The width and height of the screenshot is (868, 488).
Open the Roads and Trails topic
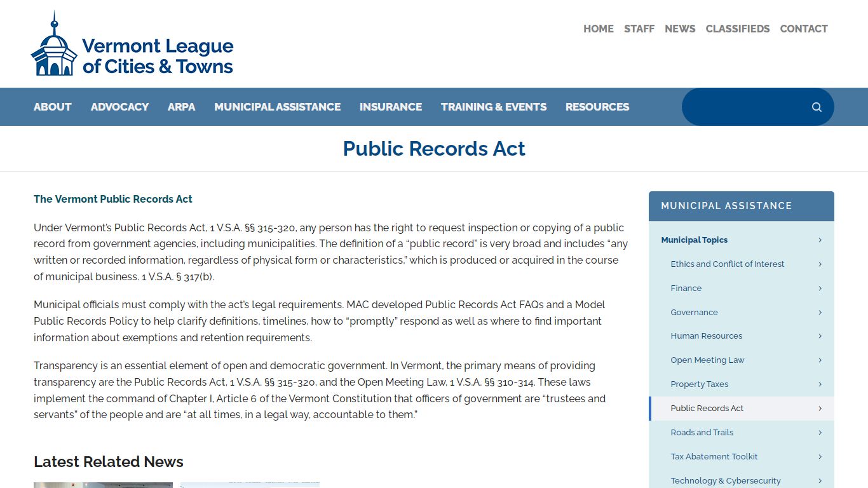click(x=702, y=433)
